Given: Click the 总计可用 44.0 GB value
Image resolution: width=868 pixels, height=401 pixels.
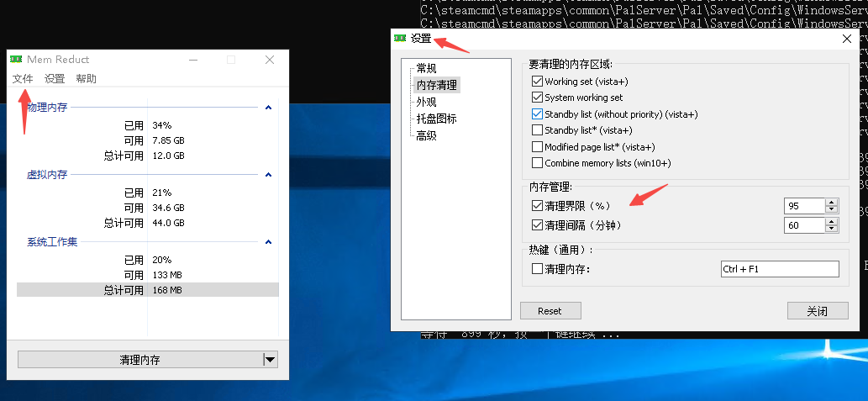Looking at the screenshot, I should (x=168, y=223).
